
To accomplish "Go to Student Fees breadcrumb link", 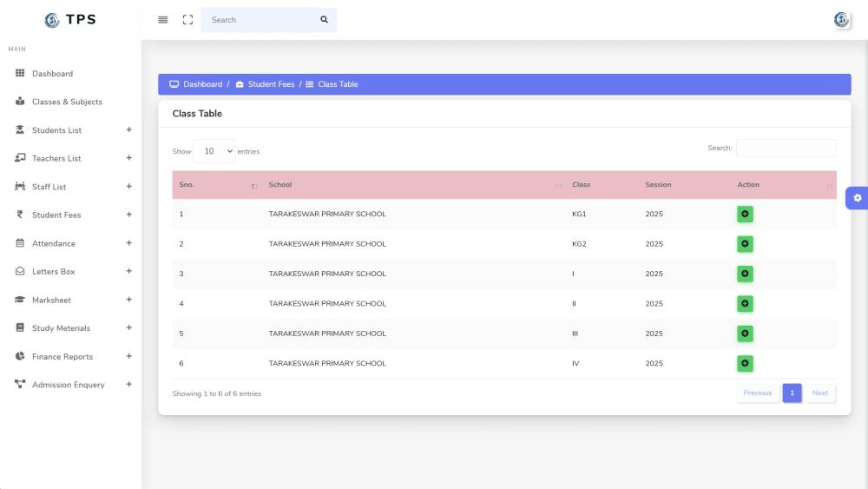I will pyautogui.click(x=271, y=84).
